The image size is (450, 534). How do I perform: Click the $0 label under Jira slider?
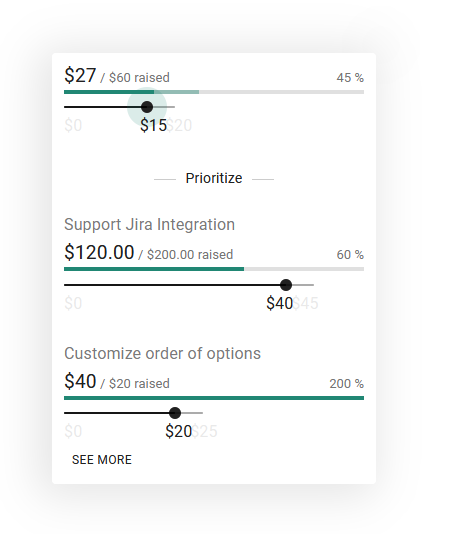coord(73,303)
